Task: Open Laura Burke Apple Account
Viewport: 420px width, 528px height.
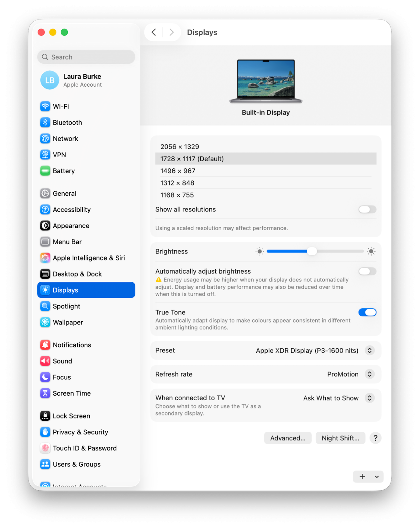Action: click(x=86, y=80)
